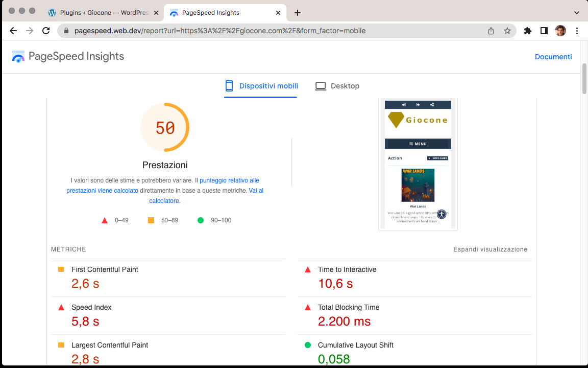This screenshot has height=368, width=588.
Task: Click the 0,058 value
Action: (334, 359)
